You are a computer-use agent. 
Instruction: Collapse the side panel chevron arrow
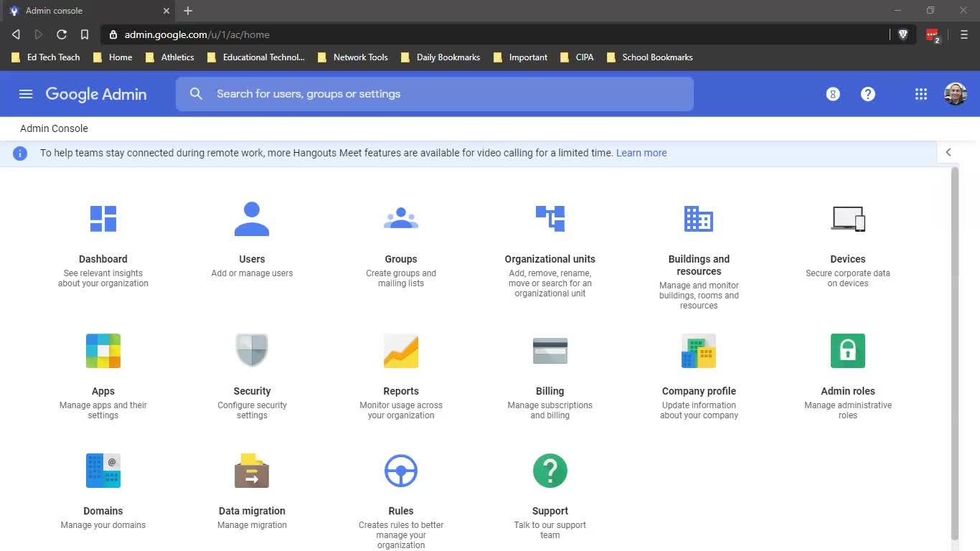948,152
